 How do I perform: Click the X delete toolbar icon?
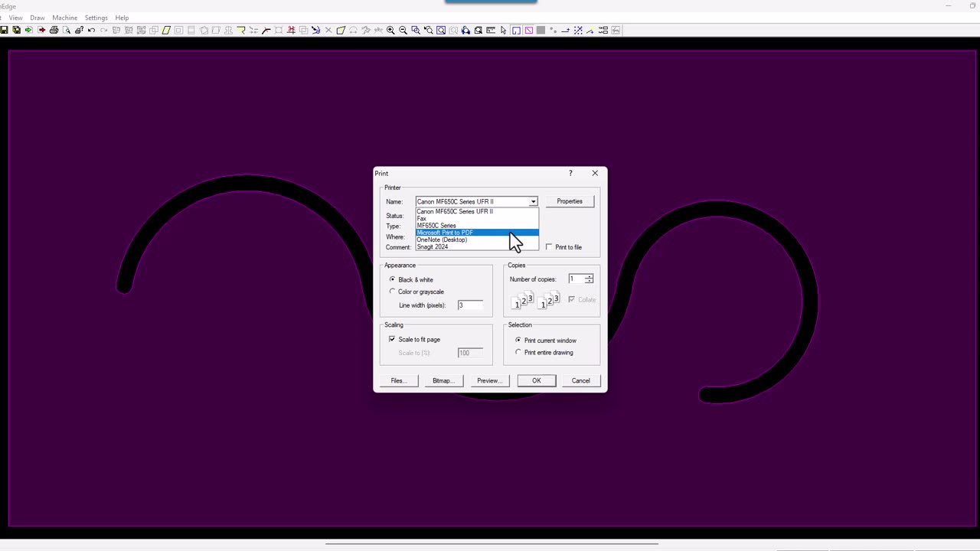pos(328,30)
